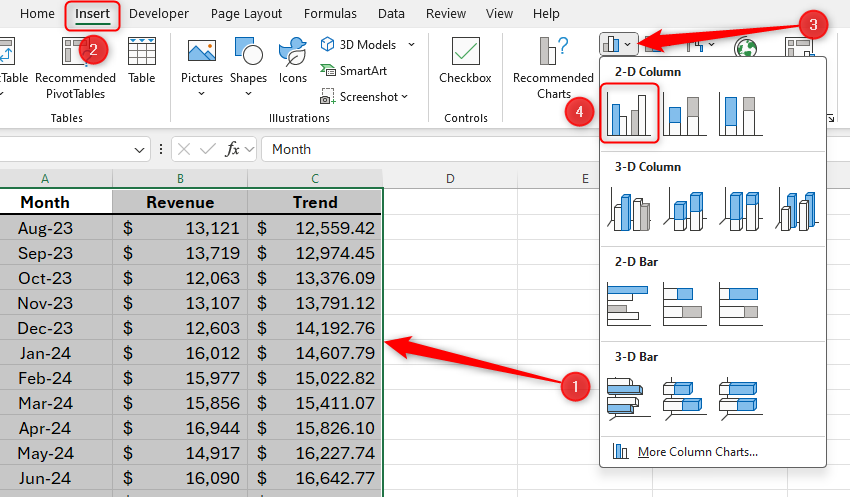
Task: Switch to the View tab
Action: [499, 14]
